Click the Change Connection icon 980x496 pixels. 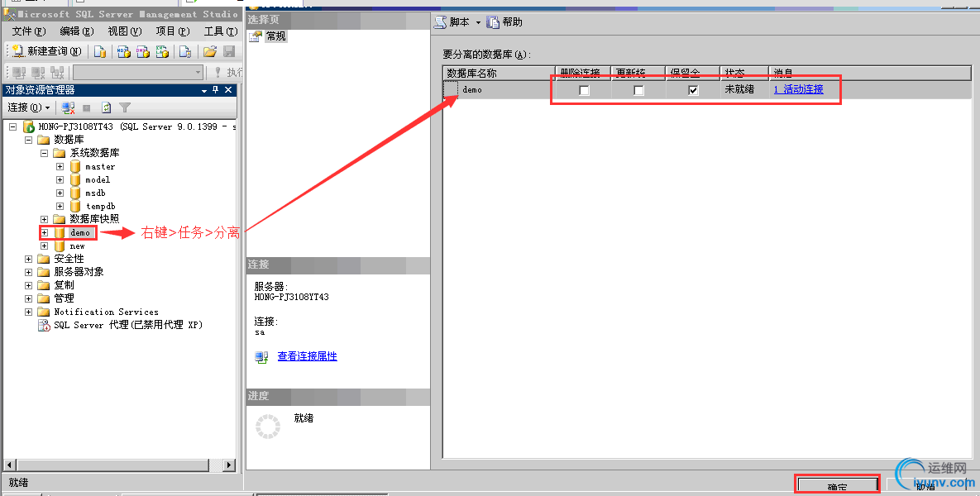coord(58,73)
